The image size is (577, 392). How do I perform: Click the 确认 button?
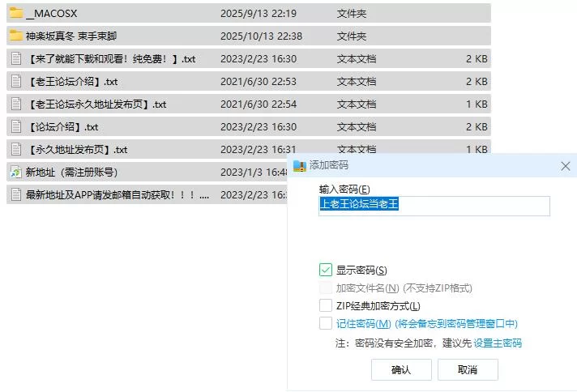click(401, 369)
